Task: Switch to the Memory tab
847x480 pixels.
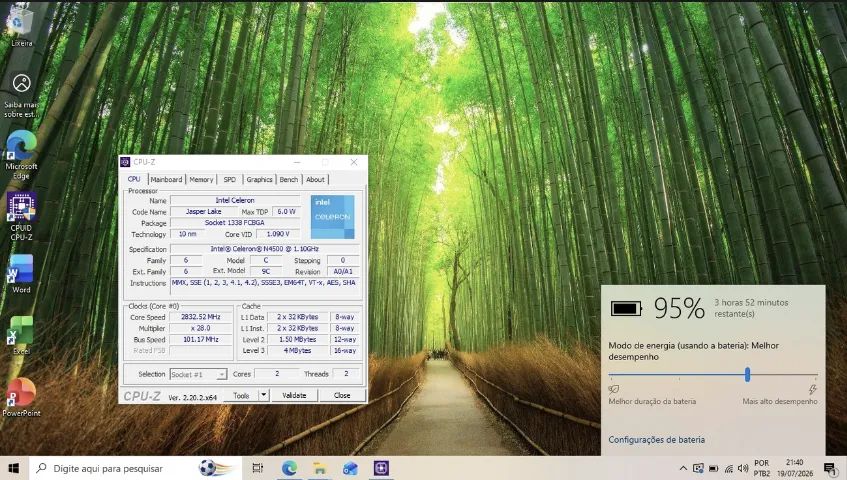Action: pyautogui.click(x=201, y=179)
